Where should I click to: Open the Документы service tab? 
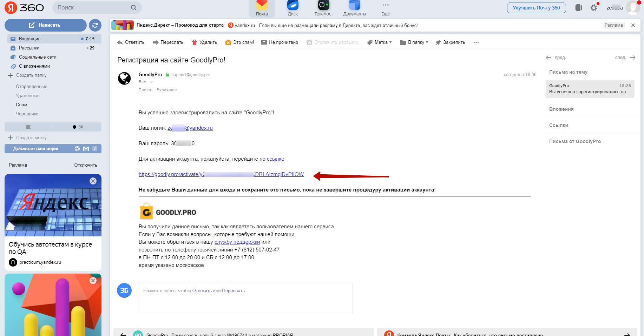click(355, 8)
